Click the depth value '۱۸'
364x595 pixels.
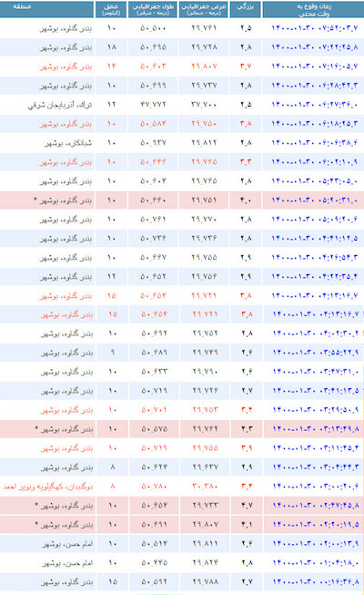111,47
